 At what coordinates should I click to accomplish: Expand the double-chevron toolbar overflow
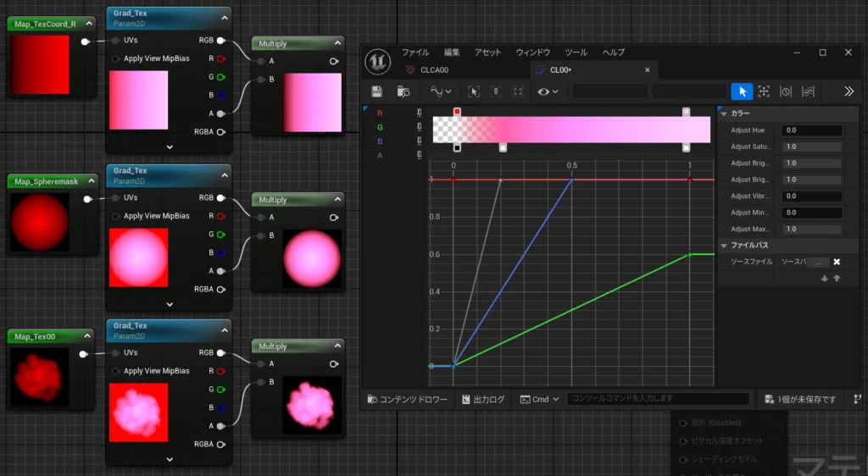click(849, 91)
